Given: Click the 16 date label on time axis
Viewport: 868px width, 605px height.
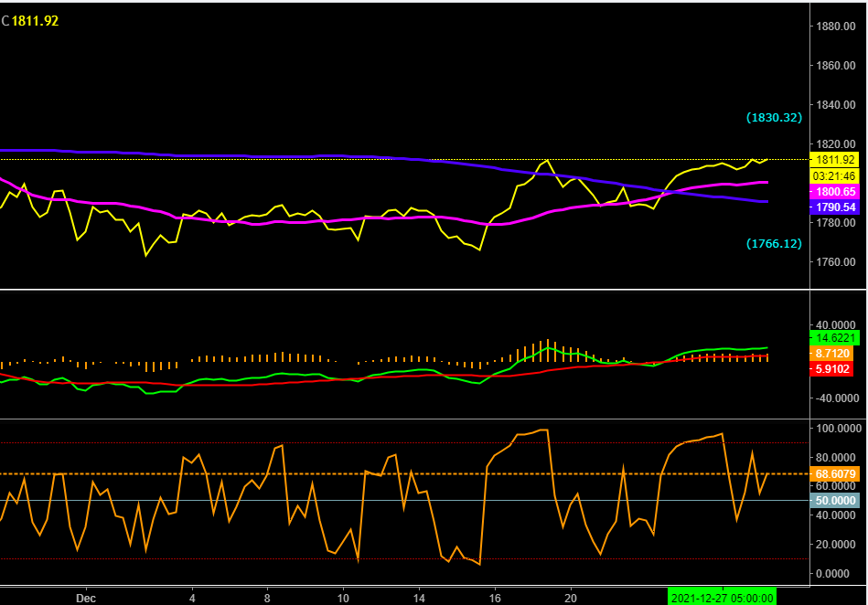Looking at the screenshot, I should point(495,599).
